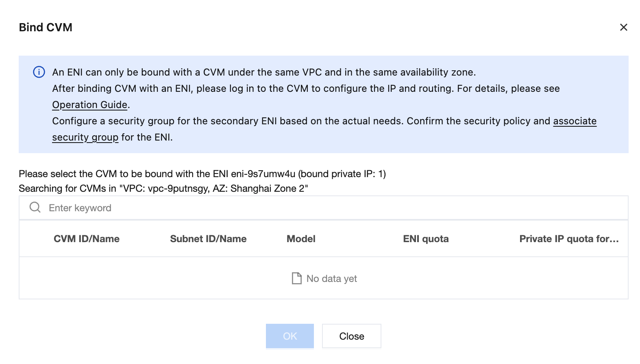Click the ENI quota column header
The height and width of the screenshot is (364, 640).
[x=426, y=239]
